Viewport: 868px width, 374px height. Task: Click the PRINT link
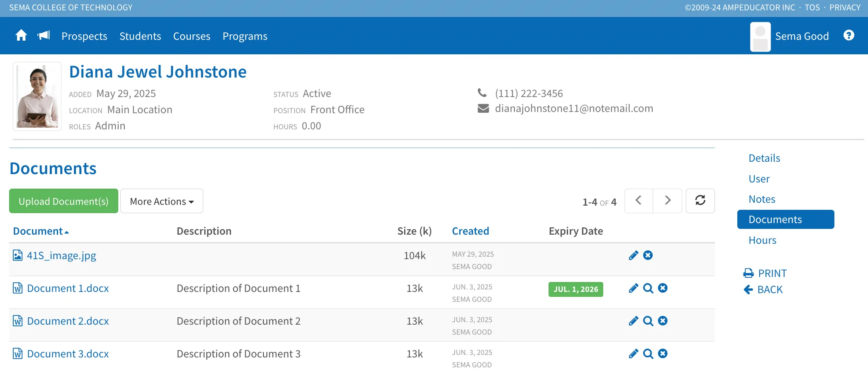click(765, 273)
